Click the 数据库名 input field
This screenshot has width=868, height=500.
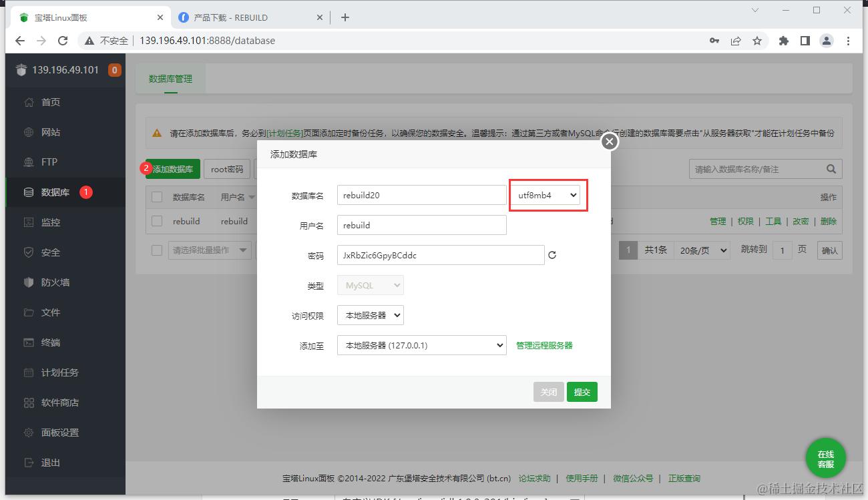[x=421, y=194]
